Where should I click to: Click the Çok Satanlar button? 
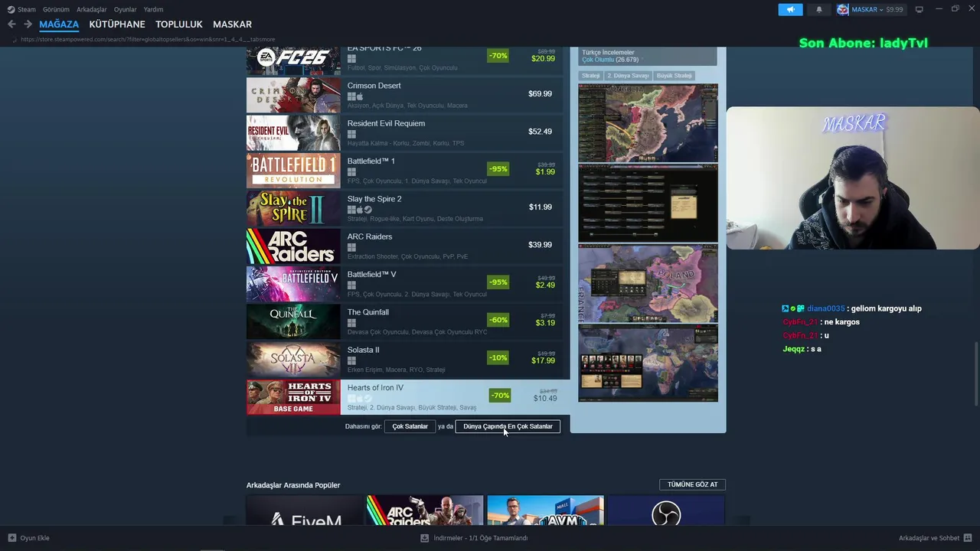coord(410,426)
